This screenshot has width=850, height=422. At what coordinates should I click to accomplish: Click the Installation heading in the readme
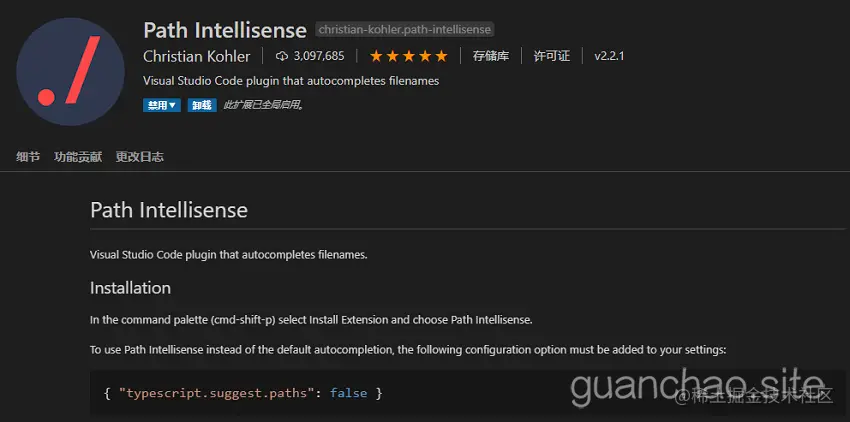point(130,288)
